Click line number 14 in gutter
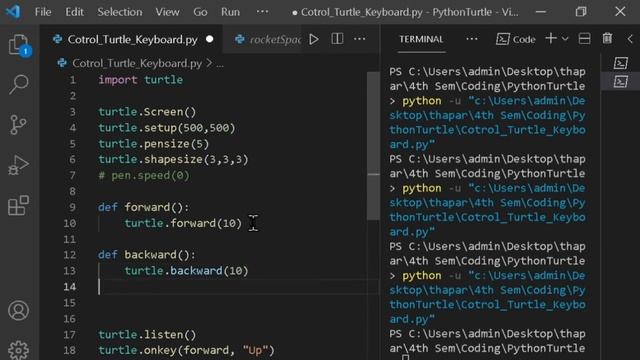Viewport: 640px width, 360px height. click(70, 287)
